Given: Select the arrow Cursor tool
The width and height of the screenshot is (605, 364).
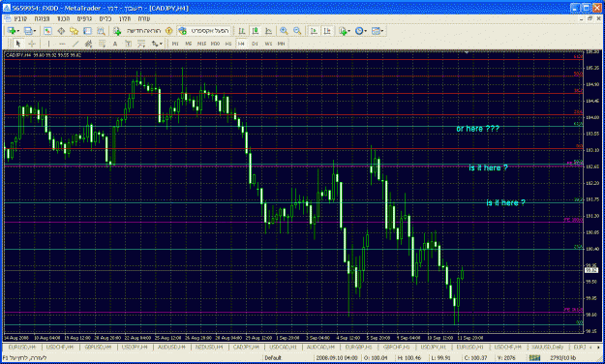Looking at the screenshot, I should (x=17, y=44).
